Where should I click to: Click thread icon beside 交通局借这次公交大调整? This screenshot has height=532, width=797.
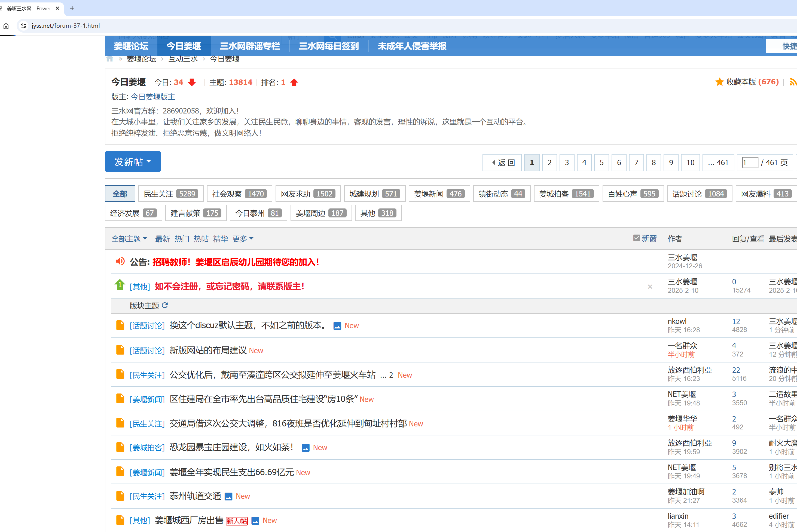tap(120, 423)
